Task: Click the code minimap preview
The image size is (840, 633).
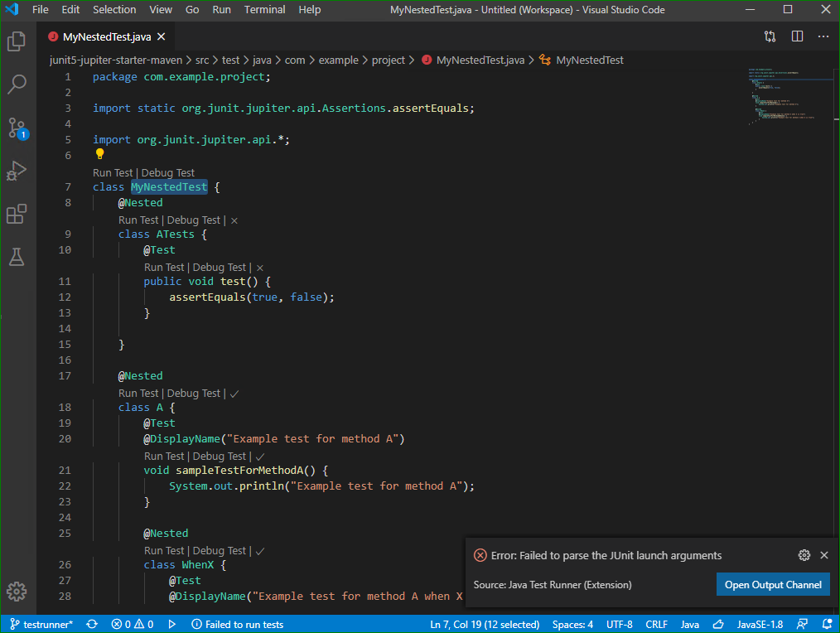Action: 790,96
